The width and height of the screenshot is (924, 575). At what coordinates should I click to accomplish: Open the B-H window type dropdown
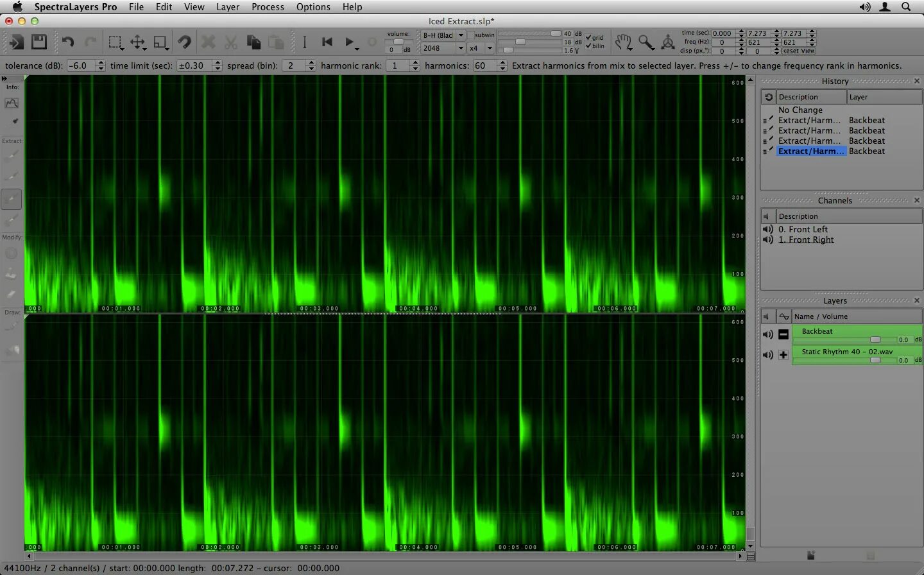pyautogui.click(x=443, y=35)
